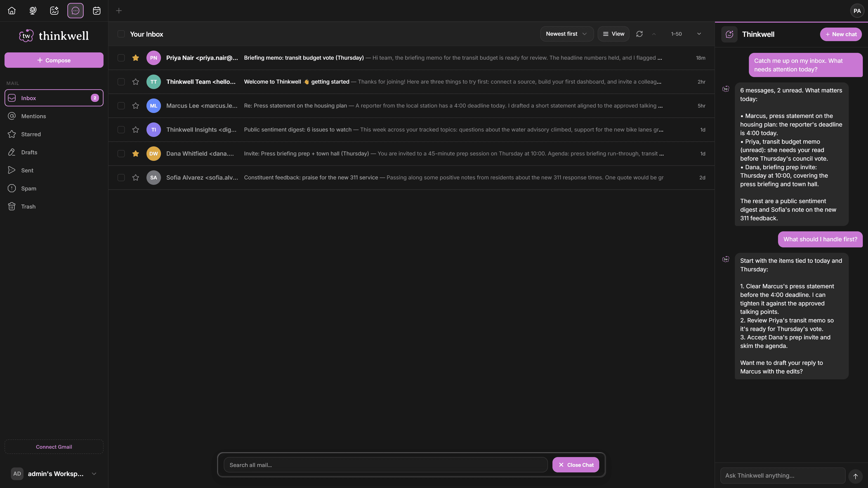868x488 pixels.
Task: Click the TT avatar for Thinkwell Team
Action: coord(154,82)
